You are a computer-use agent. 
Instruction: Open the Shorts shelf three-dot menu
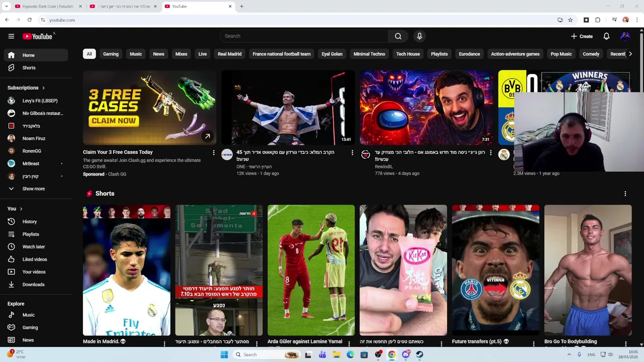625,194
